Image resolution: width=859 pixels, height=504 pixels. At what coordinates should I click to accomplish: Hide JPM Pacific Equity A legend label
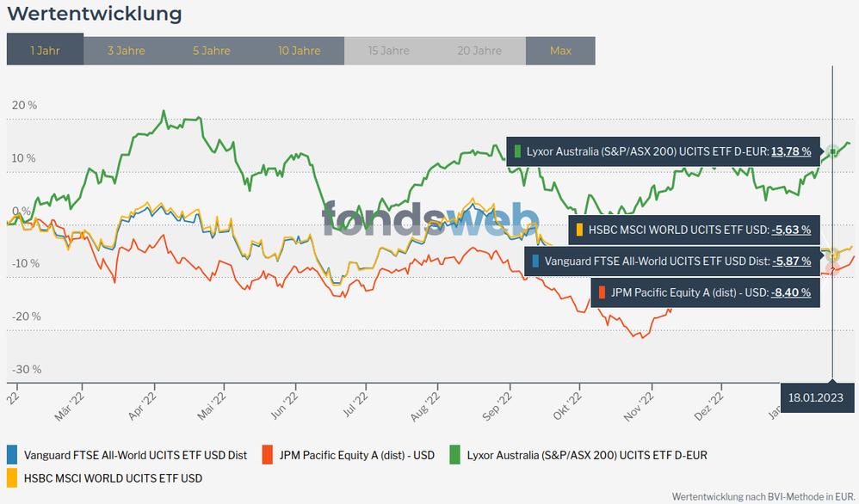(357, 454)
